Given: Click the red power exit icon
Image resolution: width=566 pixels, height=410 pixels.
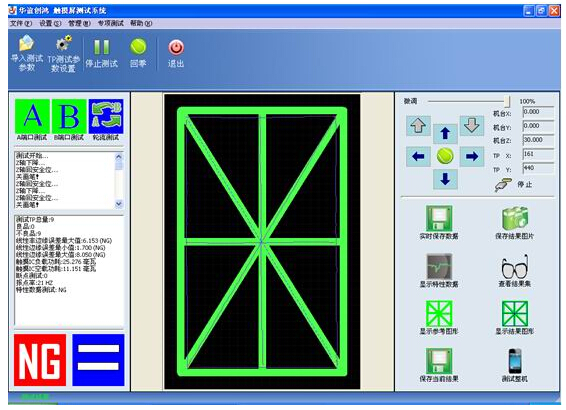Looking at the screenshot, I should click(176, 47).
